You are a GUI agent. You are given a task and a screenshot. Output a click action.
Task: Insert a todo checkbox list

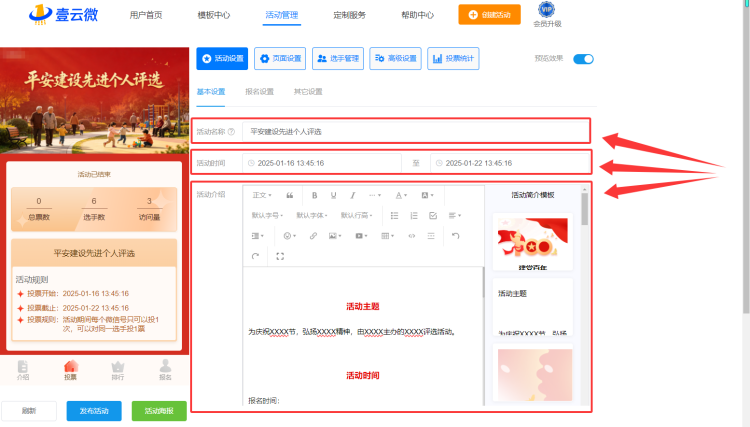pyautogui.click(x=433, y=216)
